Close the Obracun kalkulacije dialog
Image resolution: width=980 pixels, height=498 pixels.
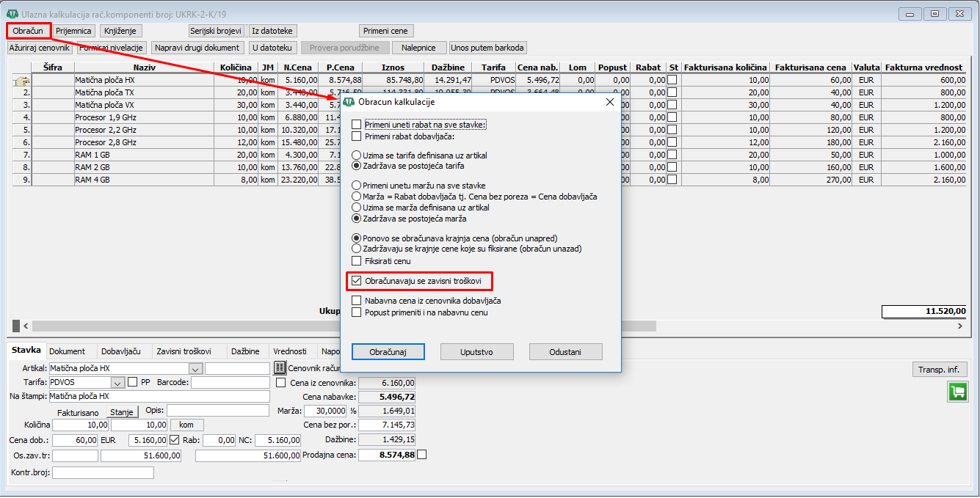point(609,103)
